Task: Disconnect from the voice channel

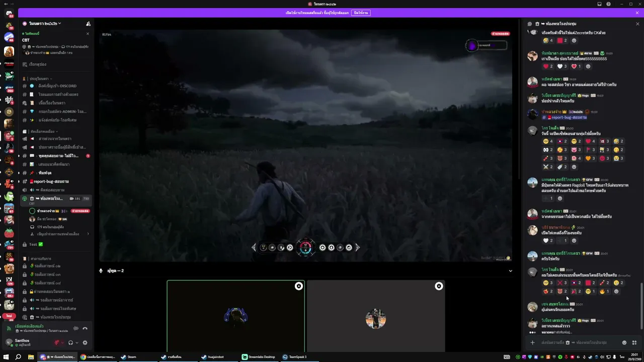Action: point(85,328)
